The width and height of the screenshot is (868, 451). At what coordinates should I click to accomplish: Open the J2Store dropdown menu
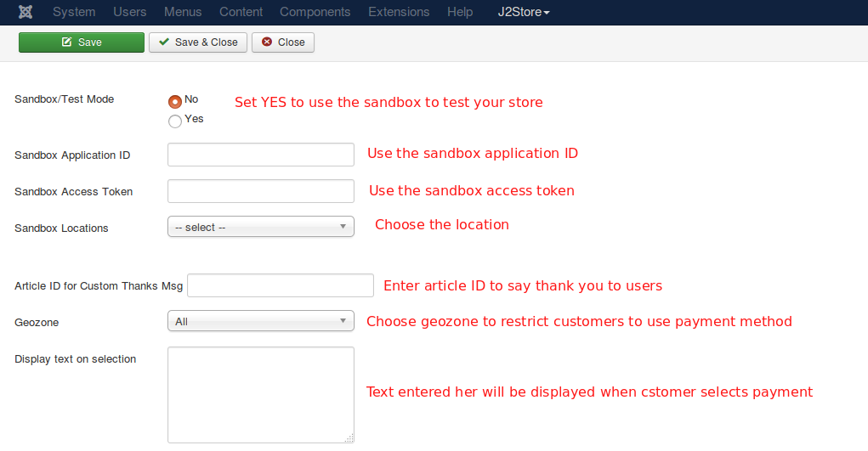click(x=524, y=12)
